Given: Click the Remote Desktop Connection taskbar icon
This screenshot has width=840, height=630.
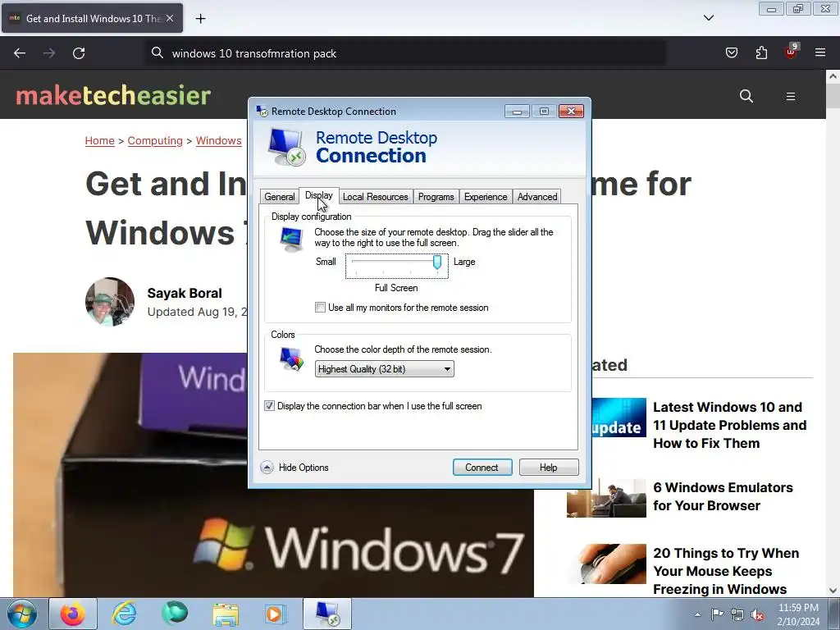Looking at the screenshot, I should 327,614.
